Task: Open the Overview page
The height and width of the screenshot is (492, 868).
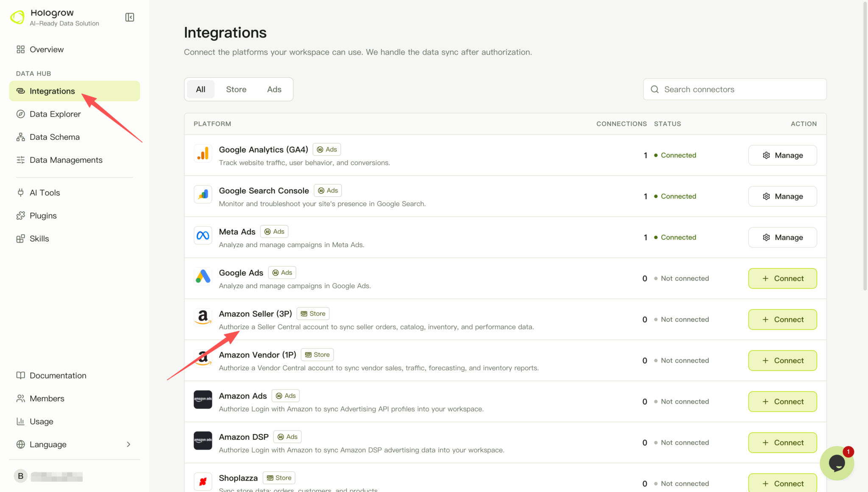Action: pyautogui.click(x=75, y=50)
